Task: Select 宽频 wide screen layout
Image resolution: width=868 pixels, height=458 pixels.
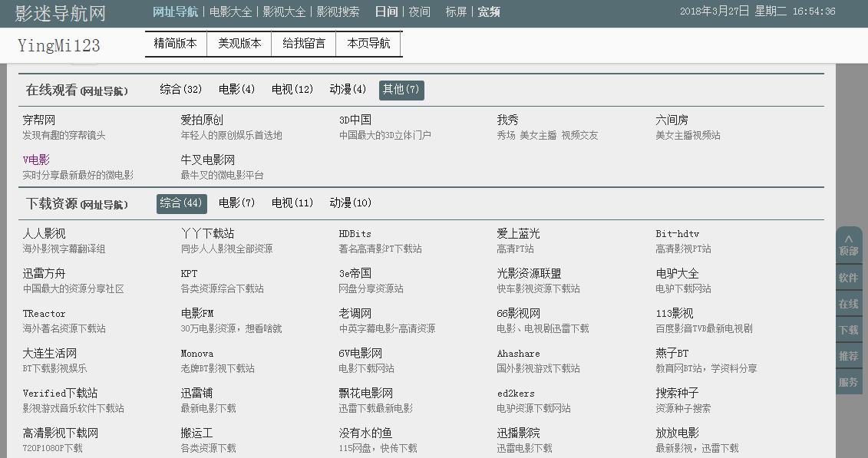Action: click(489, 12)
